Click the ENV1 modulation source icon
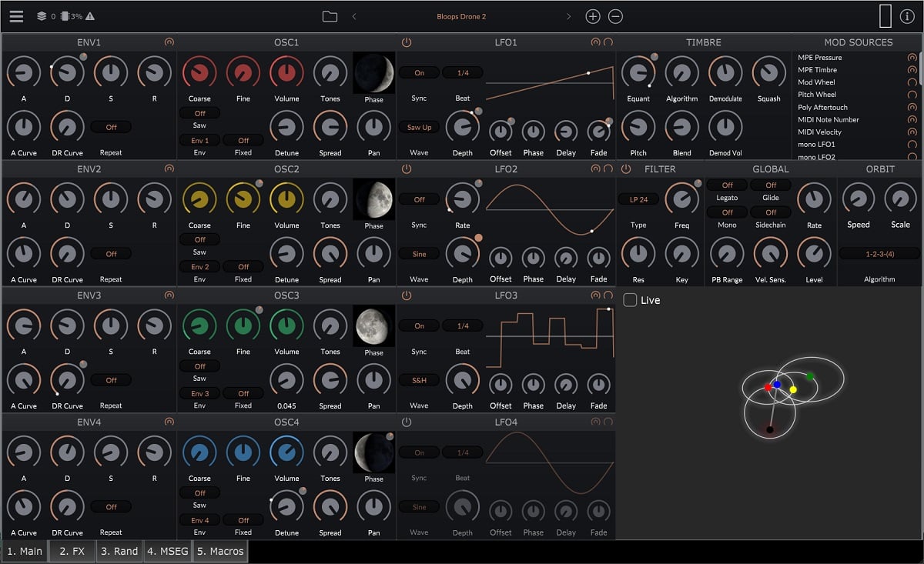The image size is (924, 564). (x=169, y=42)
